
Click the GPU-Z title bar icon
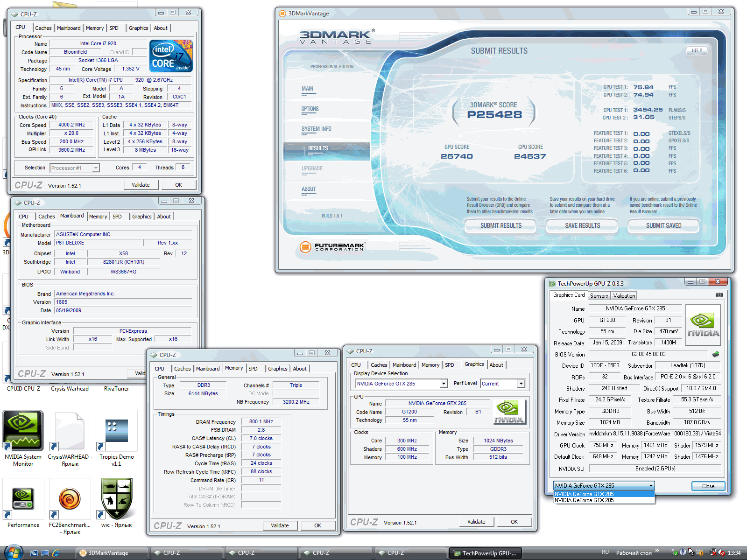coord(552,284)
